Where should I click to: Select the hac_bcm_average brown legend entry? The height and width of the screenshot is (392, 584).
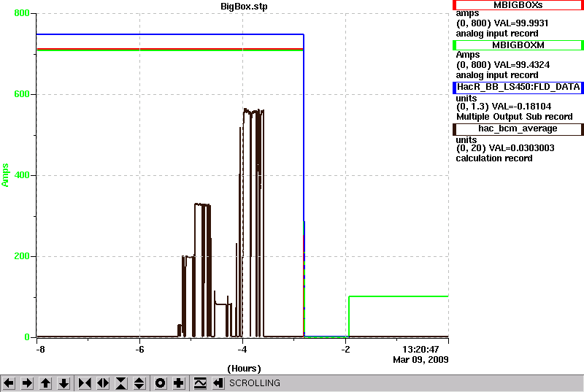point(518,128)
